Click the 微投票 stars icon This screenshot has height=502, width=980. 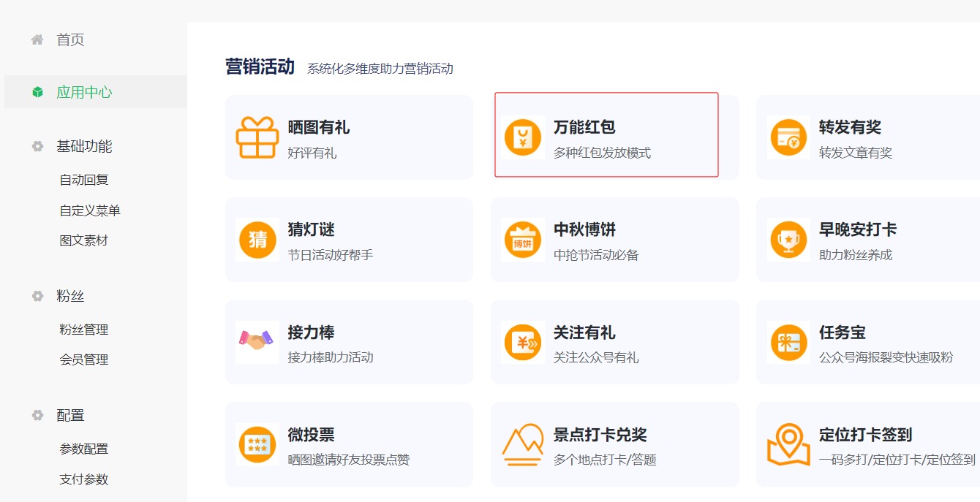(257, 444)
